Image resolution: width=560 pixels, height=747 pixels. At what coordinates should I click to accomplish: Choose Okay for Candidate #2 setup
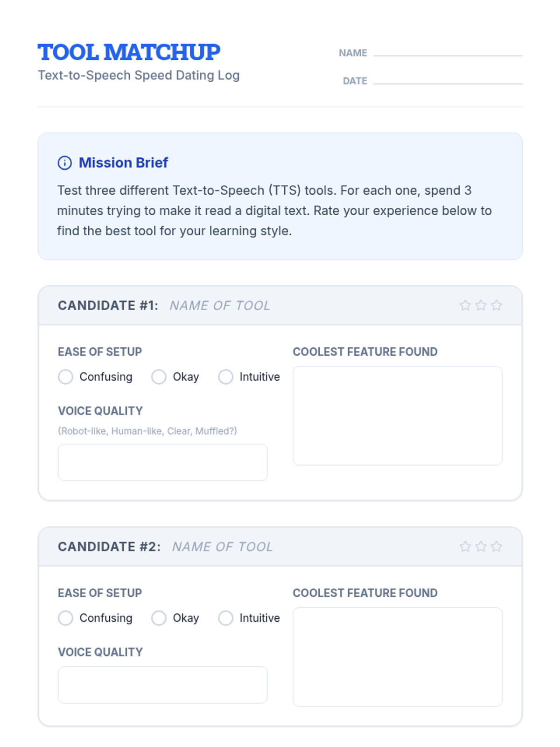[159, 618]
